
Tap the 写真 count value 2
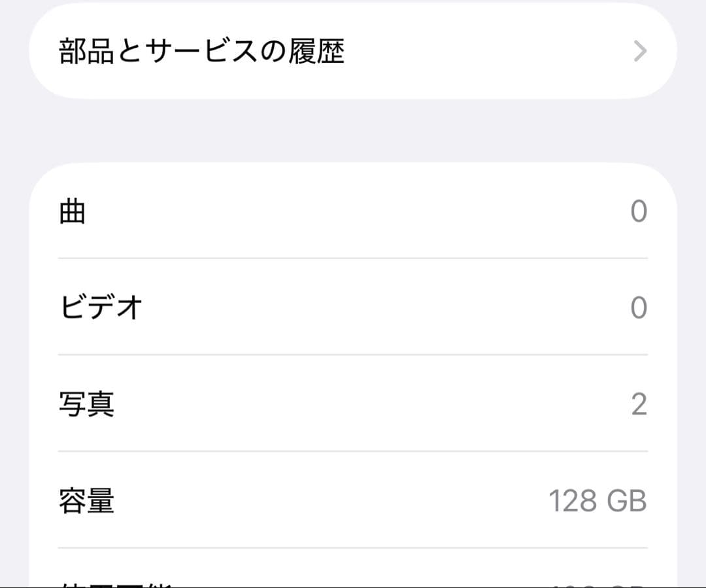tap(639, 406)
